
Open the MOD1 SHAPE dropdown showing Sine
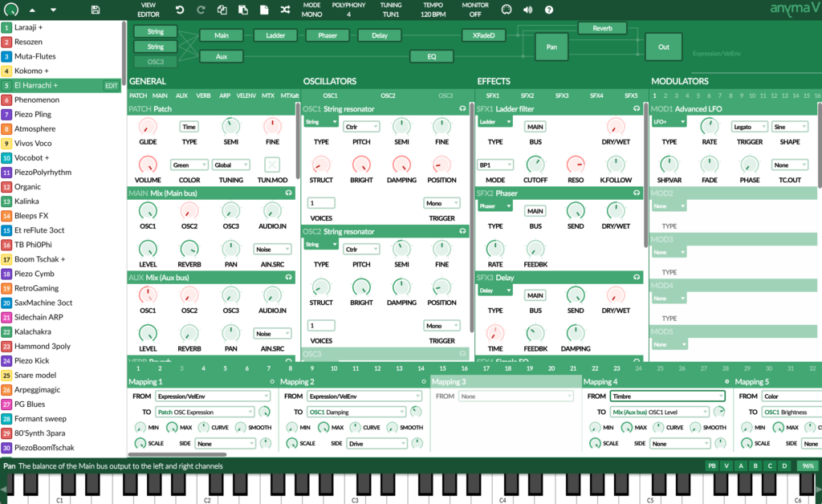[790, 127]
